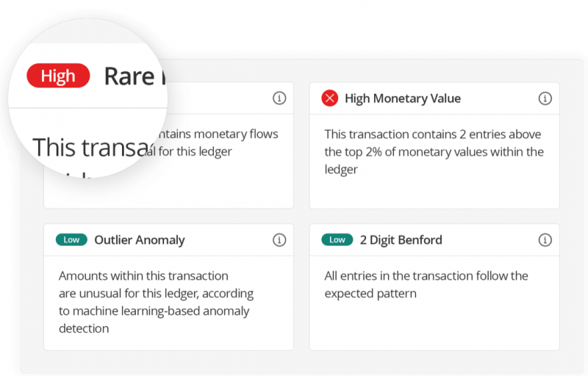Select the red High risk badge
588x376 pixels.
(58, 76)
